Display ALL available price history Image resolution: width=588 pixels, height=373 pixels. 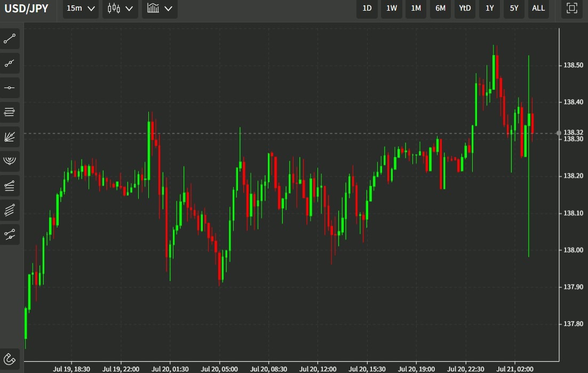(538, 9)
